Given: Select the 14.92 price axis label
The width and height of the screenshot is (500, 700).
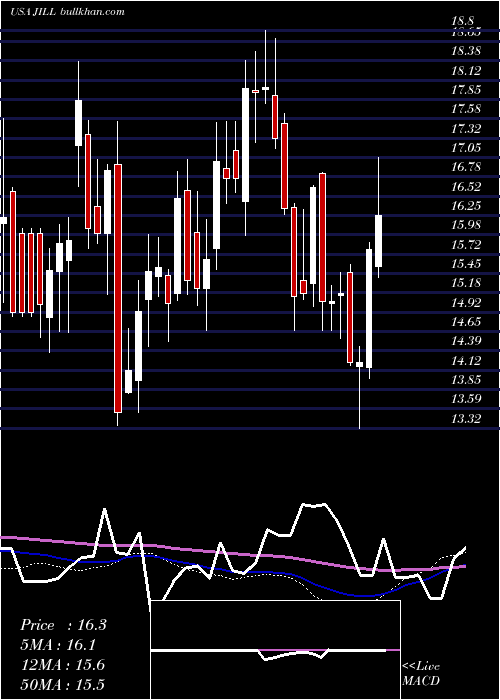Looking at the screenshot, I should click(x=466, y=303).
